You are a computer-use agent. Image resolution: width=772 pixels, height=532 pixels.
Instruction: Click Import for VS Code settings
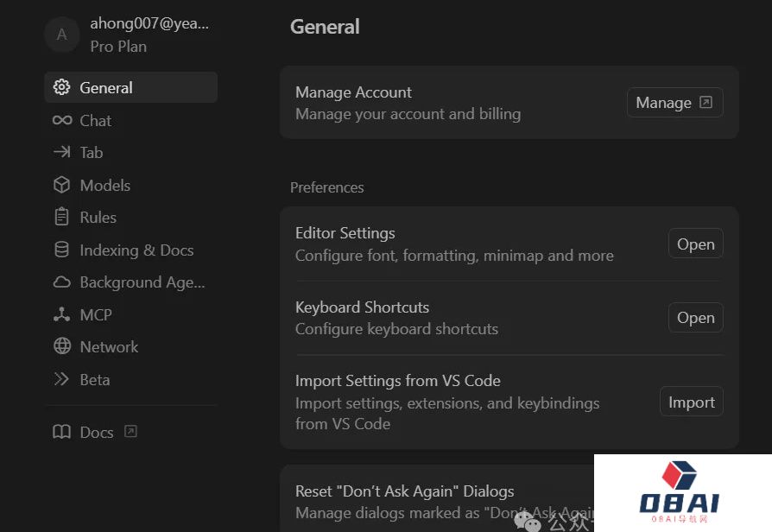691,402
